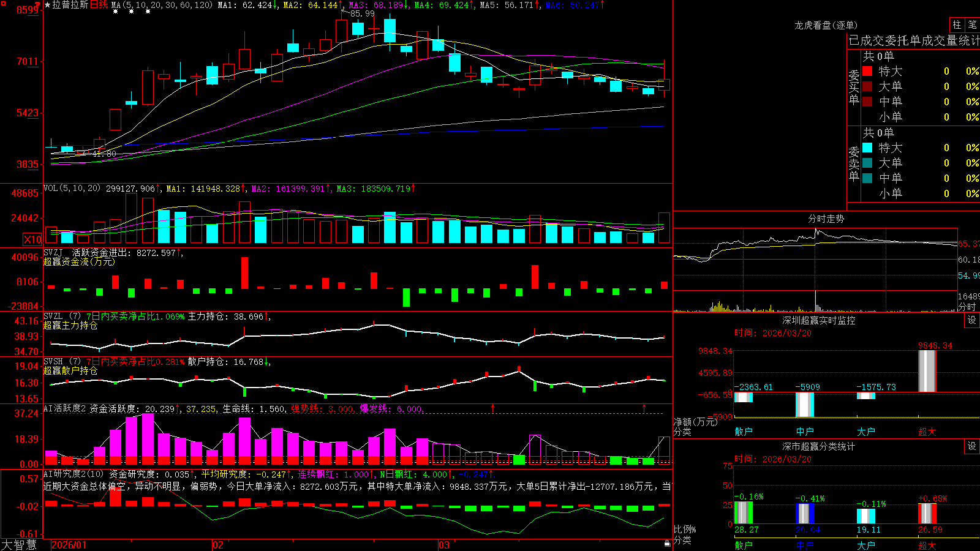The width and height of the screenshot is (980, 551).
Task: Click the red marker icon in top-left corner
Action: pos(2,2)
